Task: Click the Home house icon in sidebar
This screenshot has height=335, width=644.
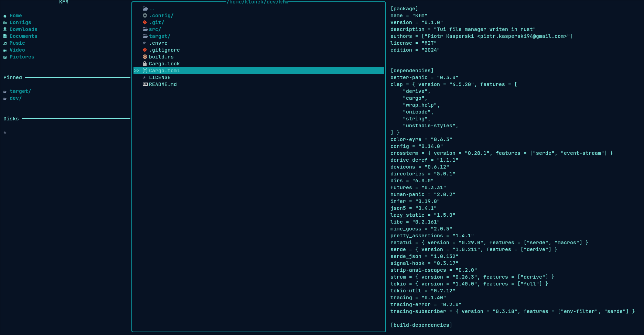Action: tap(5, 16)
